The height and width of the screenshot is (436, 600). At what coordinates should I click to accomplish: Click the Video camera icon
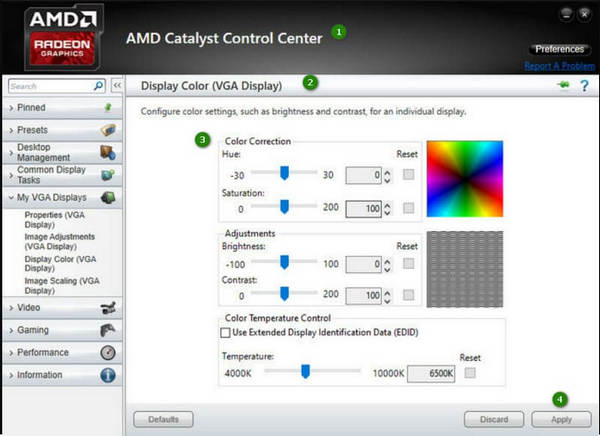(108, 308)
